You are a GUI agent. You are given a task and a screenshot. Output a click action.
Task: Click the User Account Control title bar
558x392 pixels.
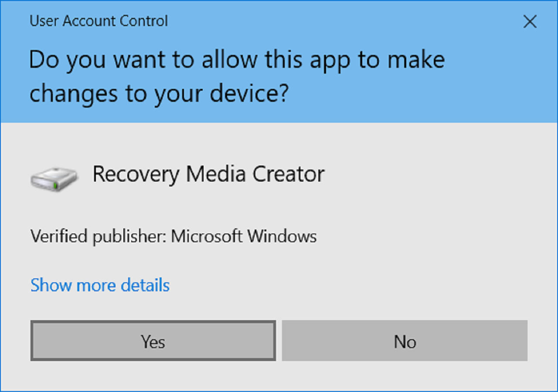(99, 21)
